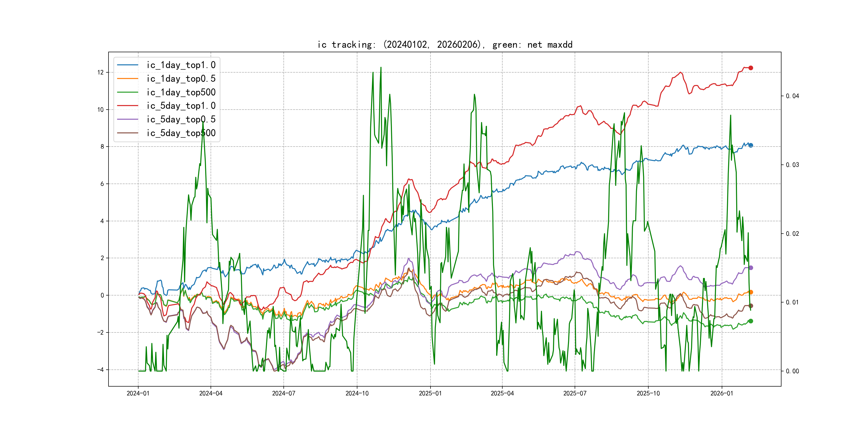This screenshot has width=868, height=434.
Task: Click the 2026-01 x-axis tick label
Action: coord(721,393)
